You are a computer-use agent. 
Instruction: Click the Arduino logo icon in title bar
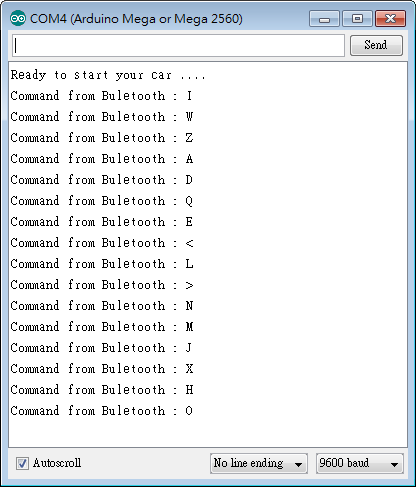[x=18, y=18]
